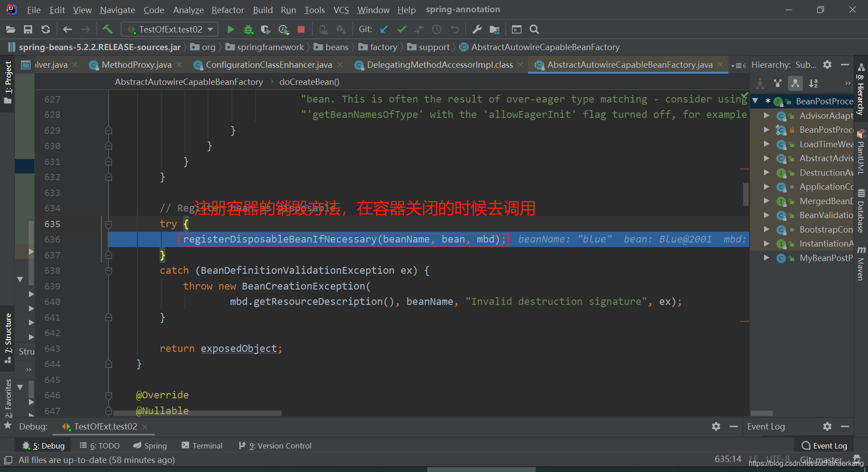Image resolution: width=868 pixels, height=472 pixels.
Task: Expand the MyBeanPostP hierarchy node
Action: click(x=766, y=258)
